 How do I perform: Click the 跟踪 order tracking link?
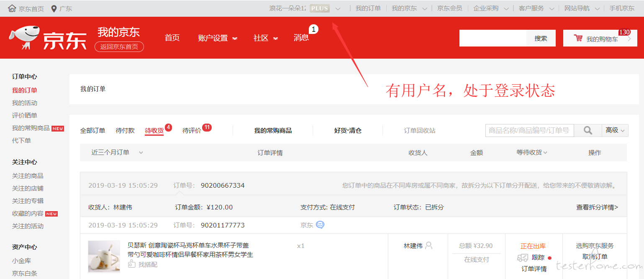pyautogui.click(x=538, y=258)
